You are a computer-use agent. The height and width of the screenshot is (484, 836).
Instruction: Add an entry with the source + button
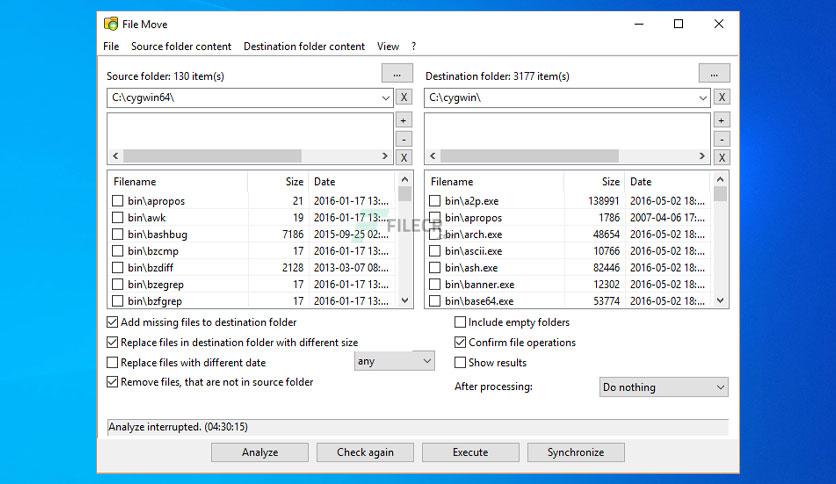(x=404, y=120)
